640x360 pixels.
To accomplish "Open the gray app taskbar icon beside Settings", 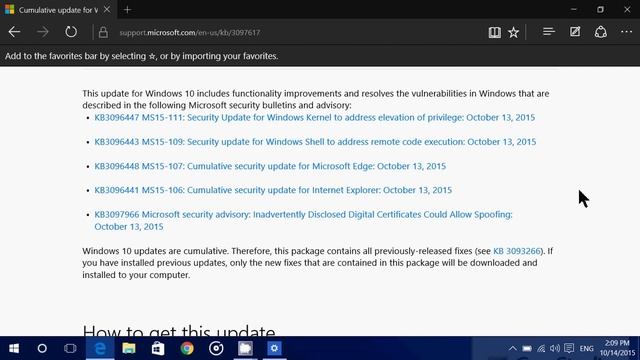I will click(x=245, y=348).
